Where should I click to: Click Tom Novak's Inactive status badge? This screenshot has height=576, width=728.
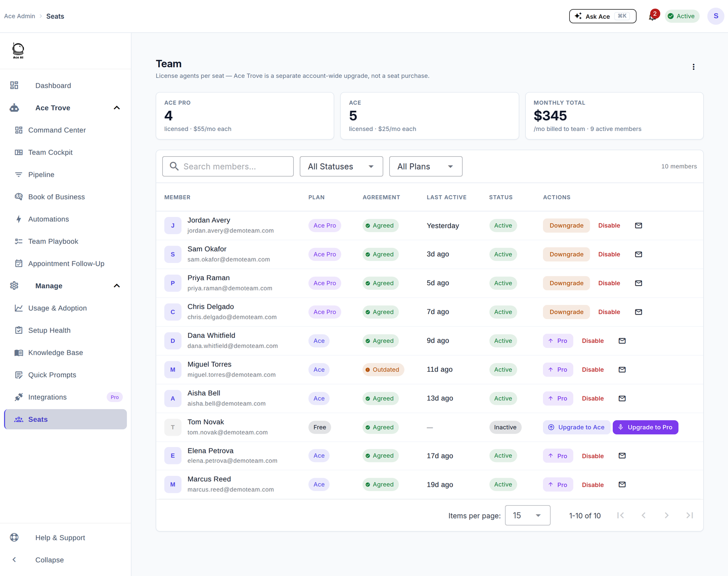[x=505, y=427]
